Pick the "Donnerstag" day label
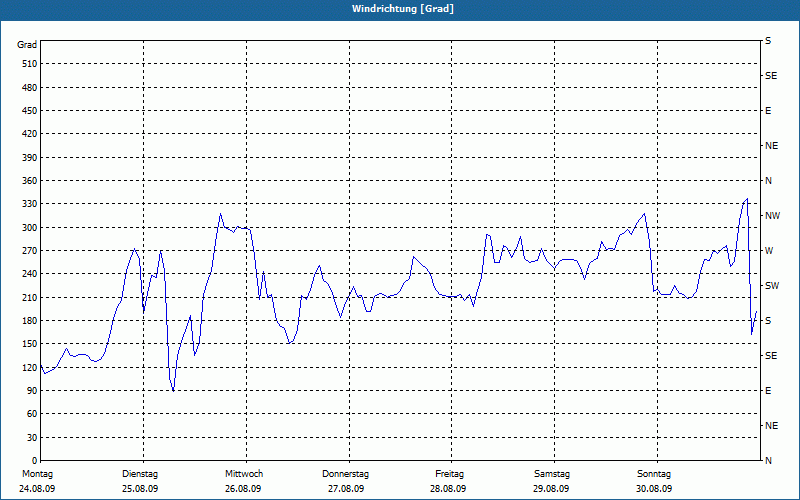 pos(345,474)
